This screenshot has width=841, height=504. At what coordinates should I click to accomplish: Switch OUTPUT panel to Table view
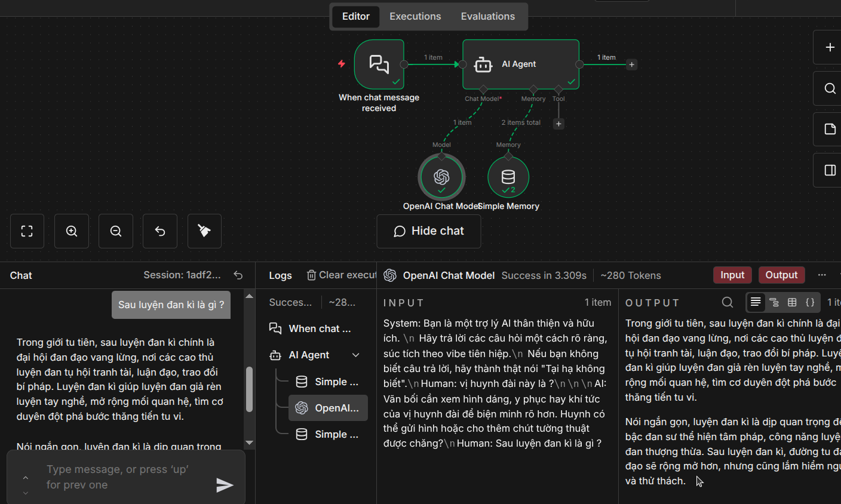[792, 302]
